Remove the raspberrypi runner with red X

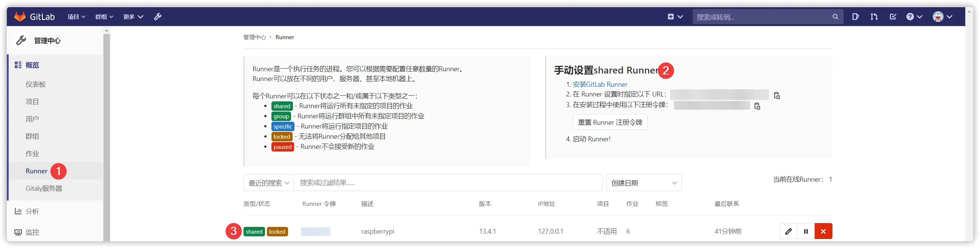click(823, 231)
